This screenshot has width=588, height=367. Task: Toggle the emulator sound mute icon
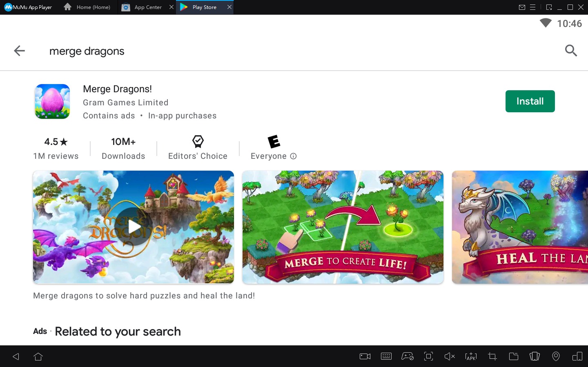tap(450, 356)
